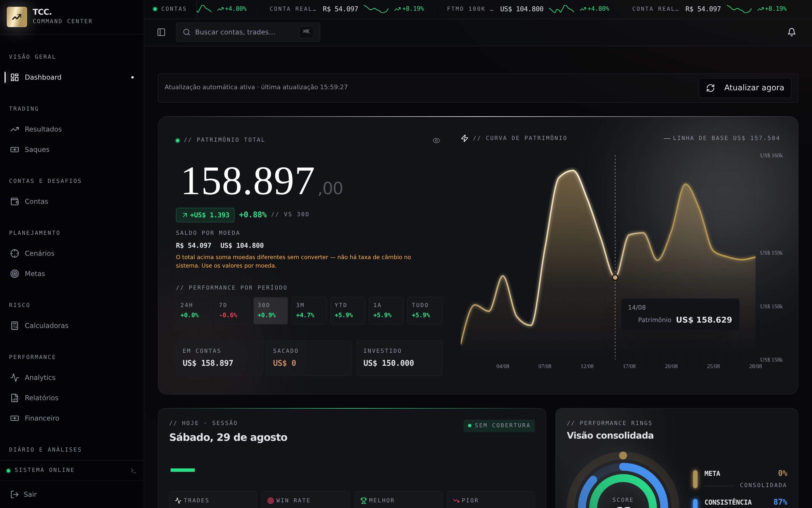Screen dimensions: 812x508
Task: Open the terminal prompt icon beside Sistema Online
Action: pyautogui.click(x=133, y=470)
